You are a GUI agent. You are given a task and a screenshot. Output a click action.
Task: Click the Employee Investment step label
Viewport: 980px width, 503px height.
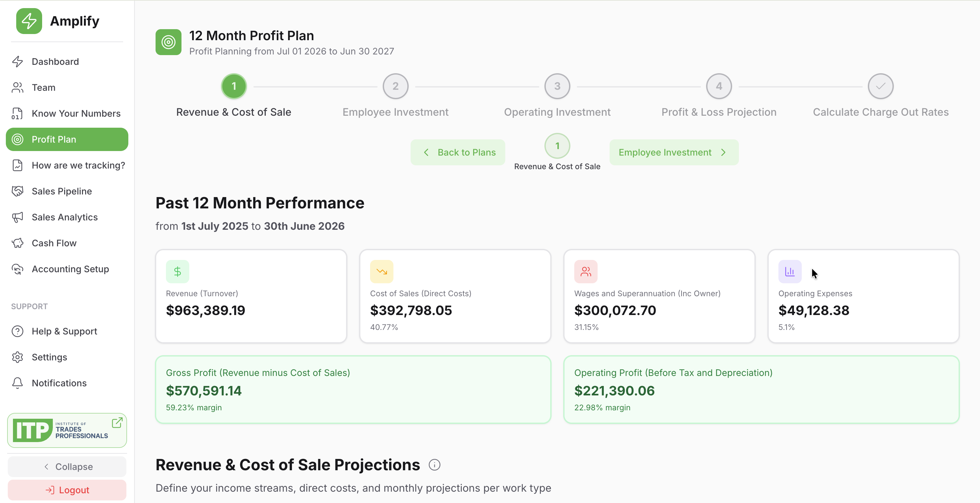396,112
